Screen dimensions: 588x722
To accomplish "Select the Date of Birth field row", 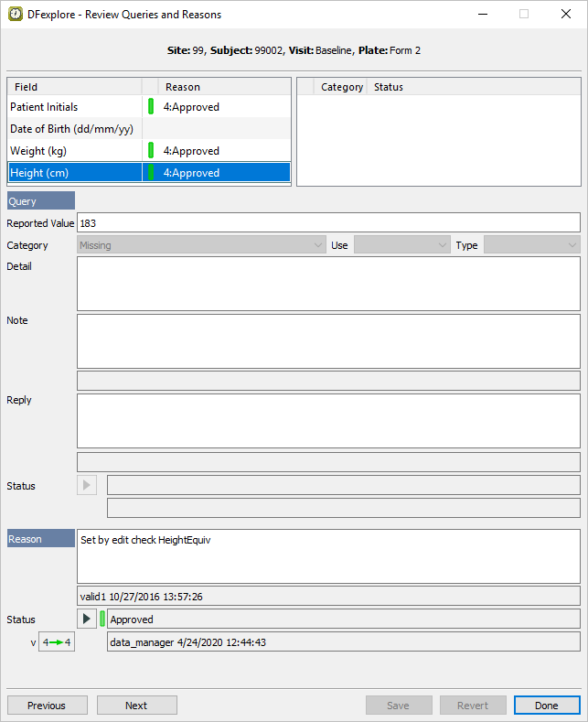I will 75,129.
